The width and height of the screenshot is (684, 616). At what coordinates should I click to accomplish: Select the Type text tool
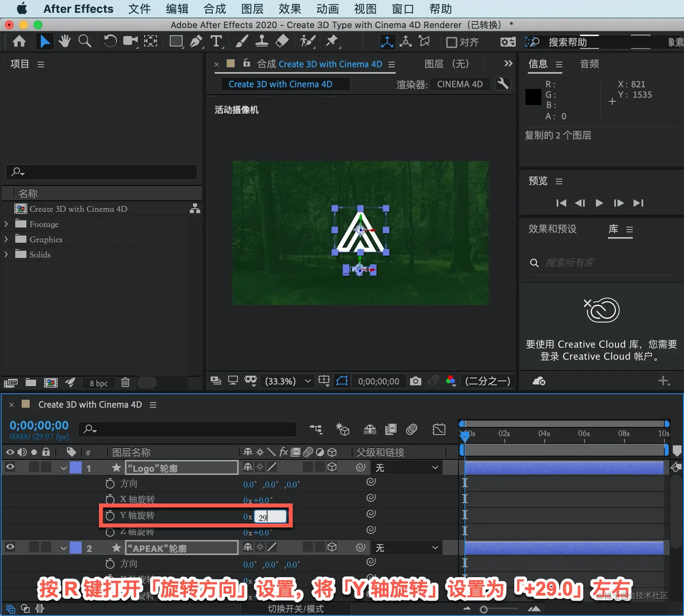[x=217, y=41]
